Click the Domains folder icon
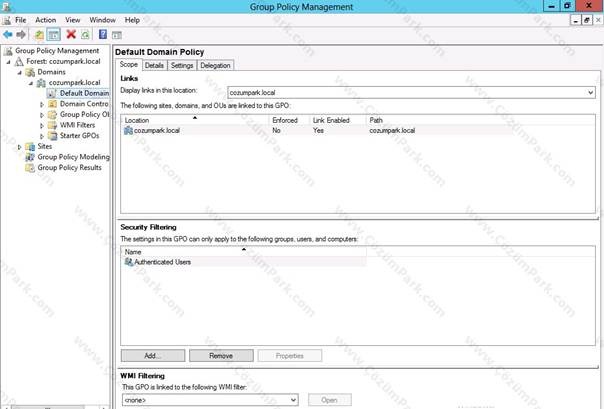The height and width of the screenshot is (409, 604). coord(30,72)
